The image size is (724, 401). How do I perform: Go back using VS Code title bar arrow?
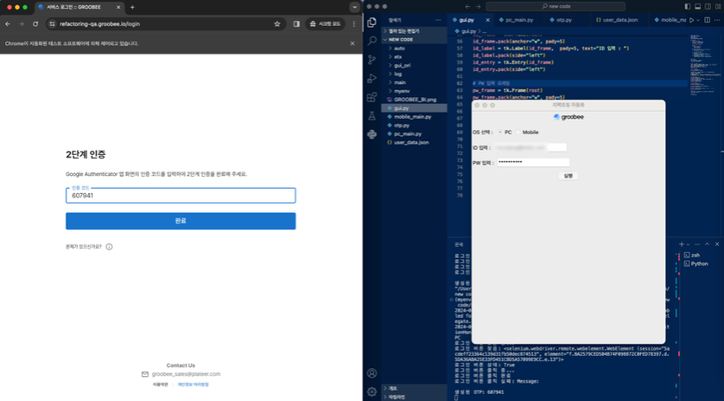point(468,6)
